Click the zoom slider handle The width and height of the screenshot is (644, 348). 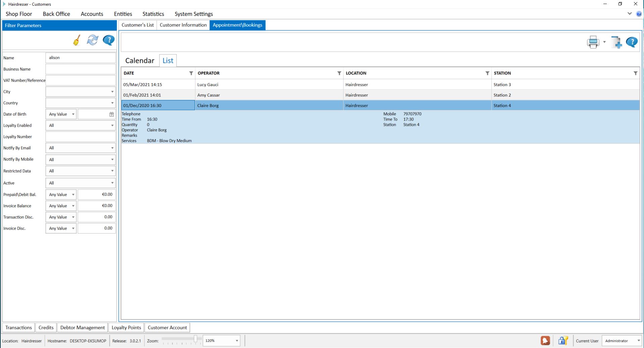point(196,339)
